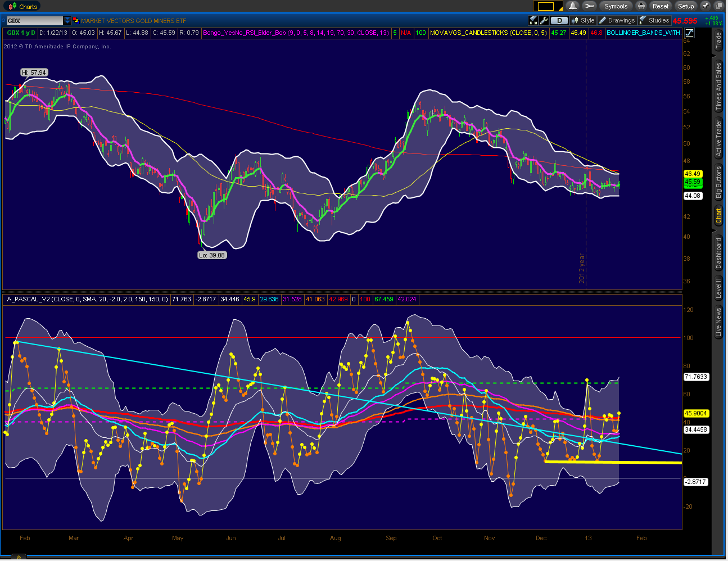728x561 pixels.
Task: Click the detach window icon
Action: coord(719,6)
